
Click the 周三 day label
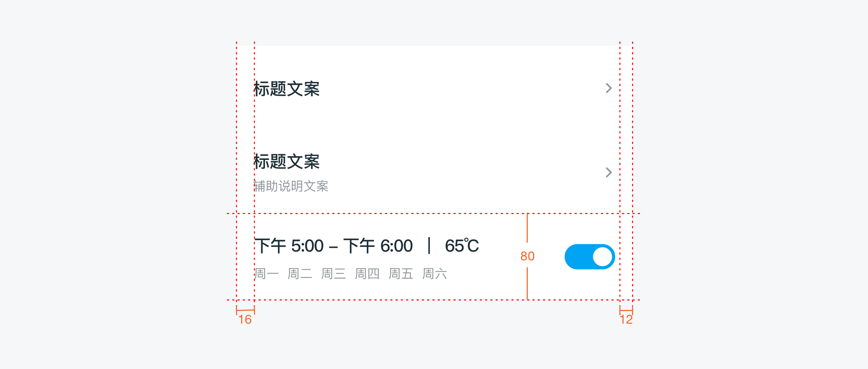pyautogui.click(x=334, y=273)
